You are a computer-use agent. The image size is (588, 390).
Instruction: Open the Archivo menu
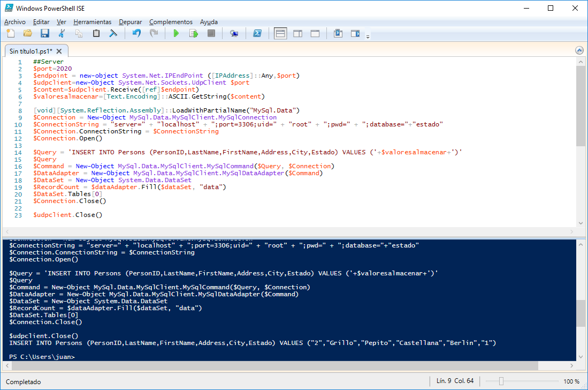pos(15,22)
